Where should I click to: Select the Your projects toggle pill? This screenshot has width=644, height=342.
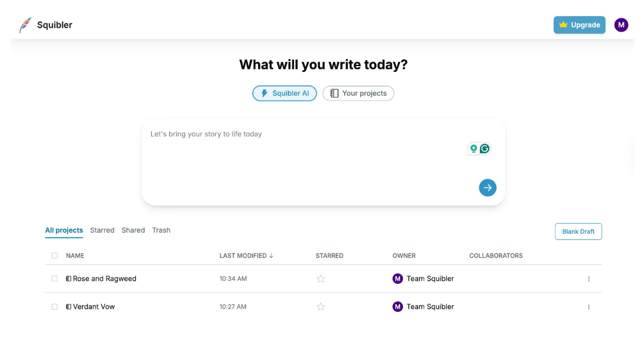[358, 93]
